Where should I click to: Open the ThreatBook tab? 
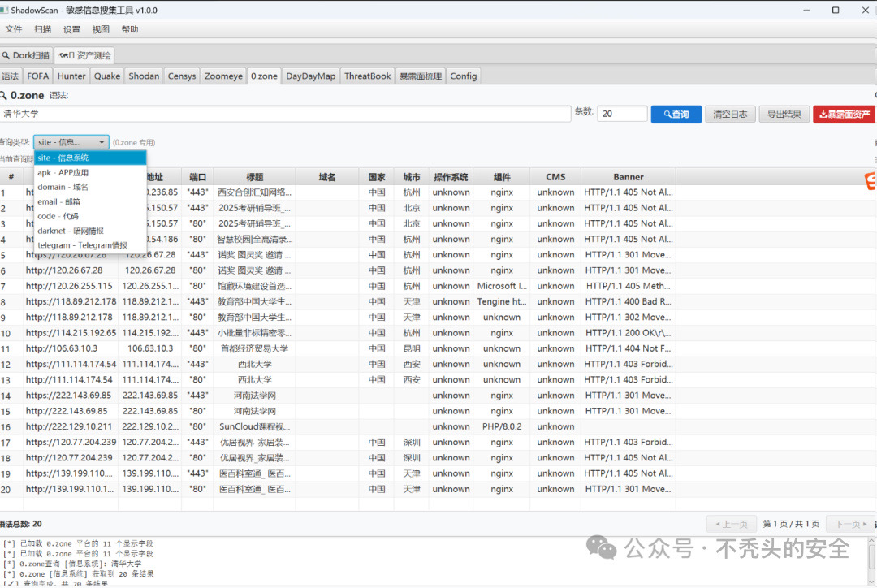368,76
